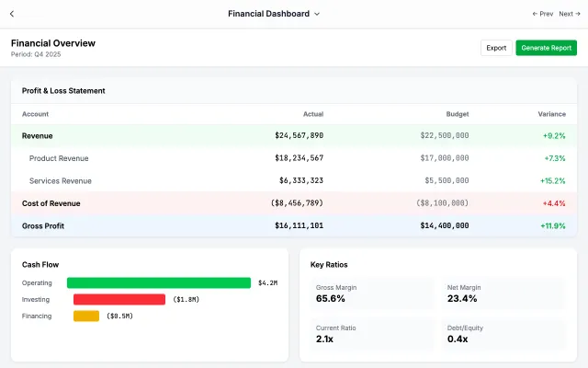Click the Key Ratios heading

pos(329,265)
